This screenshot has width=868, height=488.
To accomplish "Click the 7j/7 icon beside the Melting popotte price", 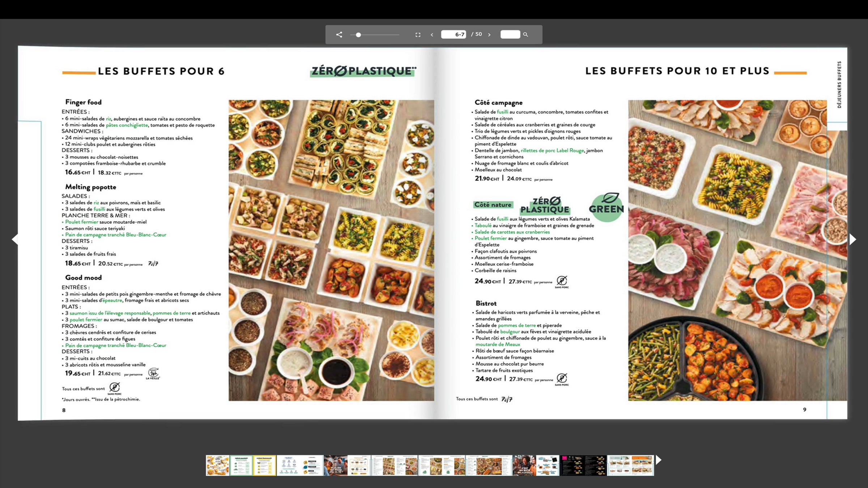I will pyautogui.click(x=153, y=264).
